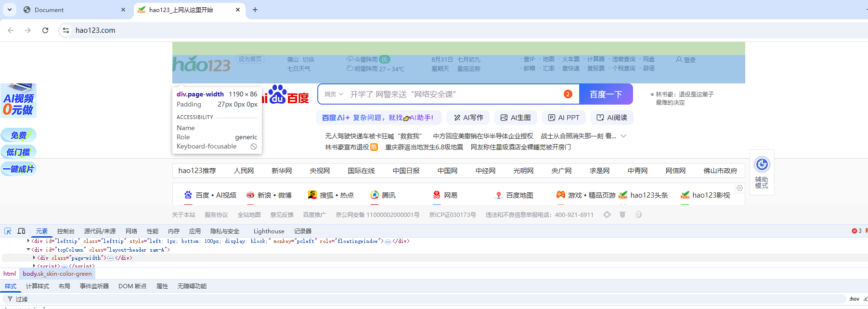Open the 七日天气 forecast link
Image resolution: width=868 pixels, height=309 pixels.
[x=298, y=69]
